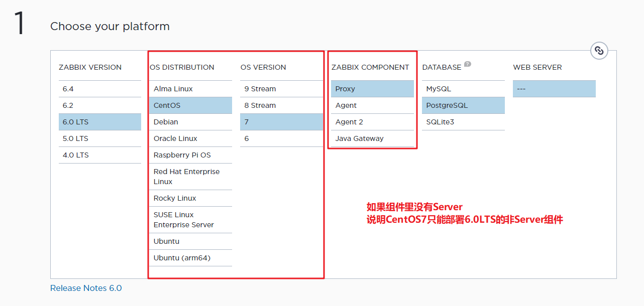
Task: Select the Agent component
Action: click(x=373, y=105)
